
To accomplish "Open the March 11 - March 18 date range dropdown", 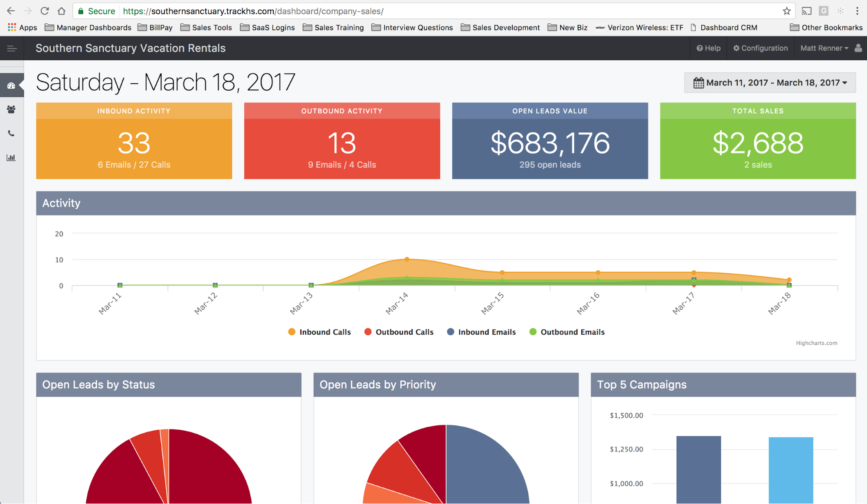I will click(x=770, y=82).
